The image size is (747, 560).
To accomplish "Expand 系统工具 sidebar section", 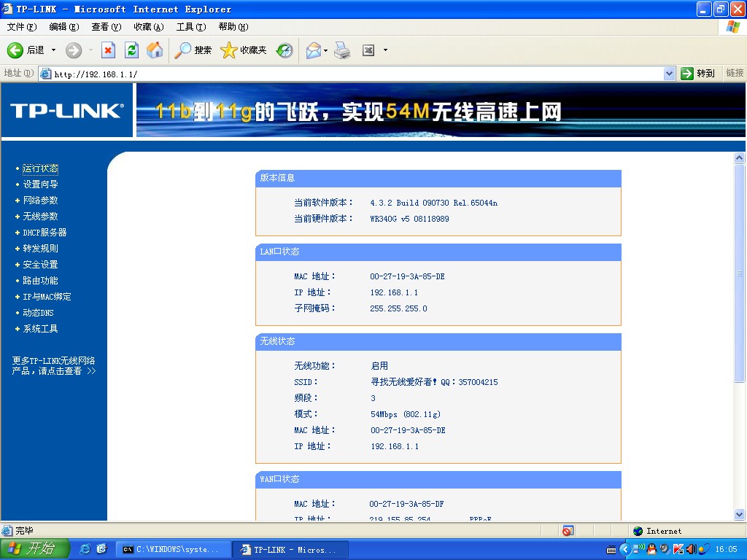I will tap(41, 329).
